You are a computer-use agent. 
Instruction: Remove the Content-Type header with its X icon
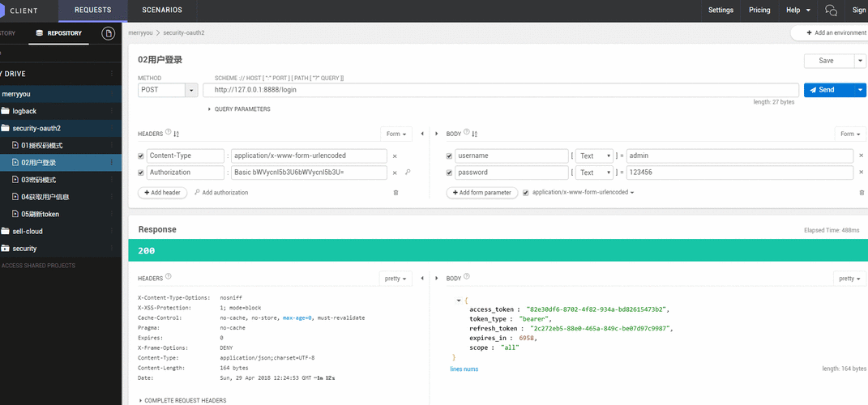coord(395,156)
